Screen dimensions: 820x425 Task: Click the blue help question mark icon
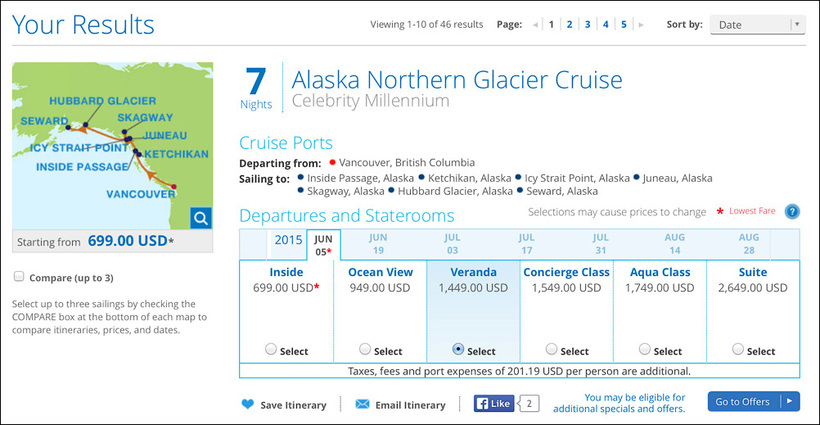click(792, 212)
